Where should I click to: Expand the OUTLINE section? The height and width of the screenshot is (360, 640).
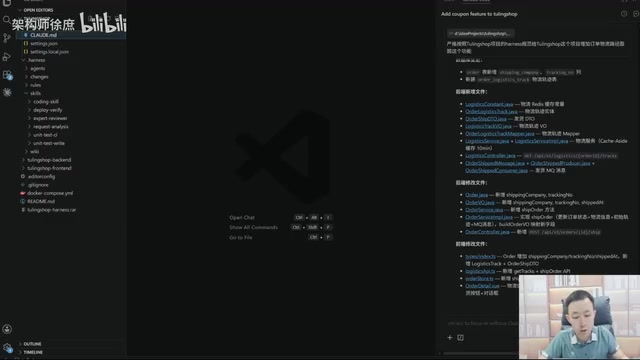pos(20,344)
